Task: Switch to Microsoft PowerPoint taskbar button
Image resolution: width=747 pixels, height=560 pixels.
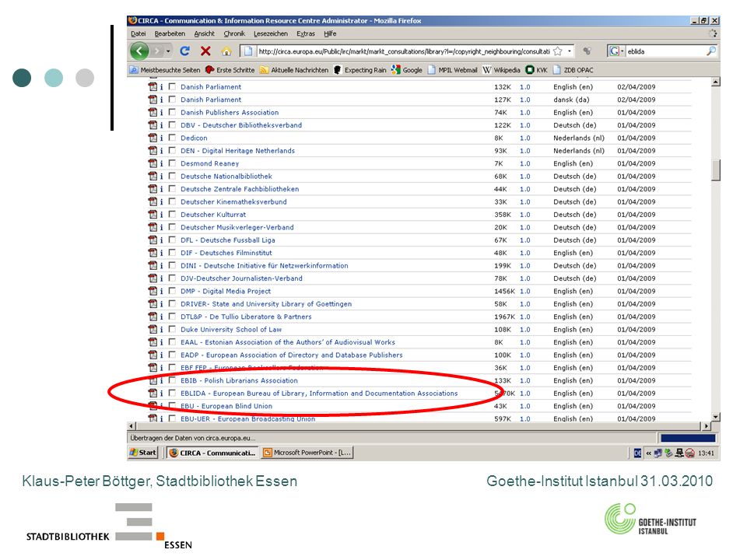Action: tap(308, 453)
